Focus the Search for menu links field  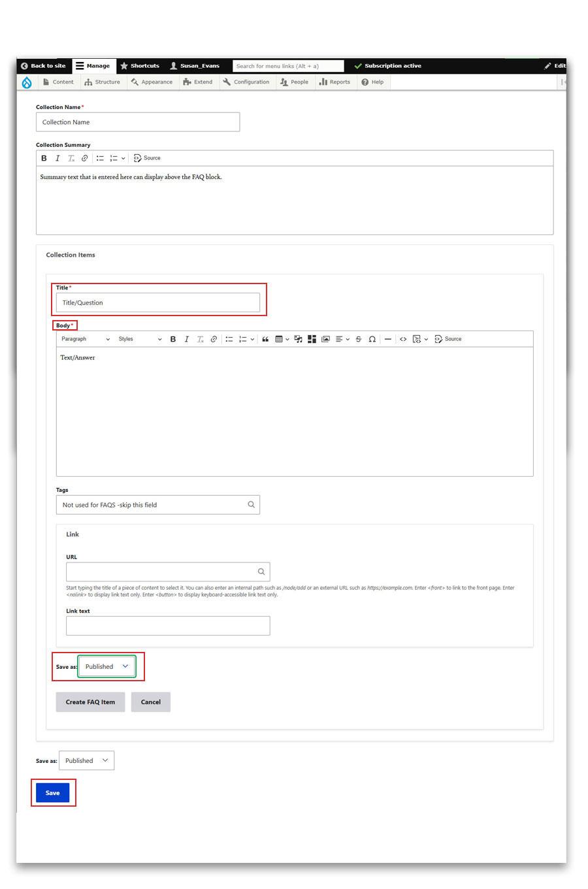(288, 66)
